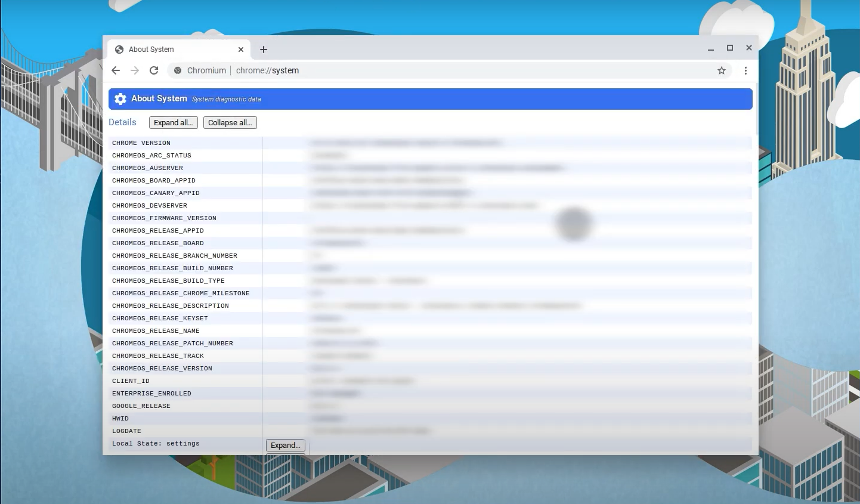Select CHROMEOS_CANARY_APPID row label
Screen dimensions: 860x504
click(x=156, y=193)
